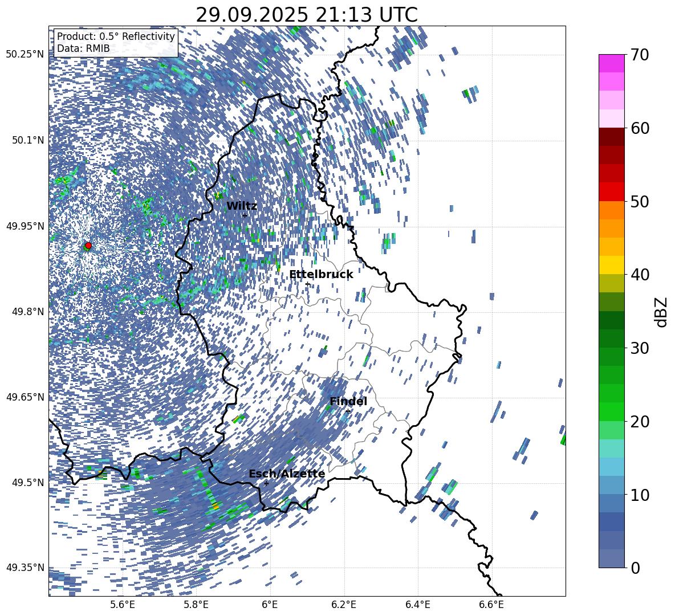Click the 6.4°E longitude label
Screen dimensions: 675x616
click(x=417, y=605)
